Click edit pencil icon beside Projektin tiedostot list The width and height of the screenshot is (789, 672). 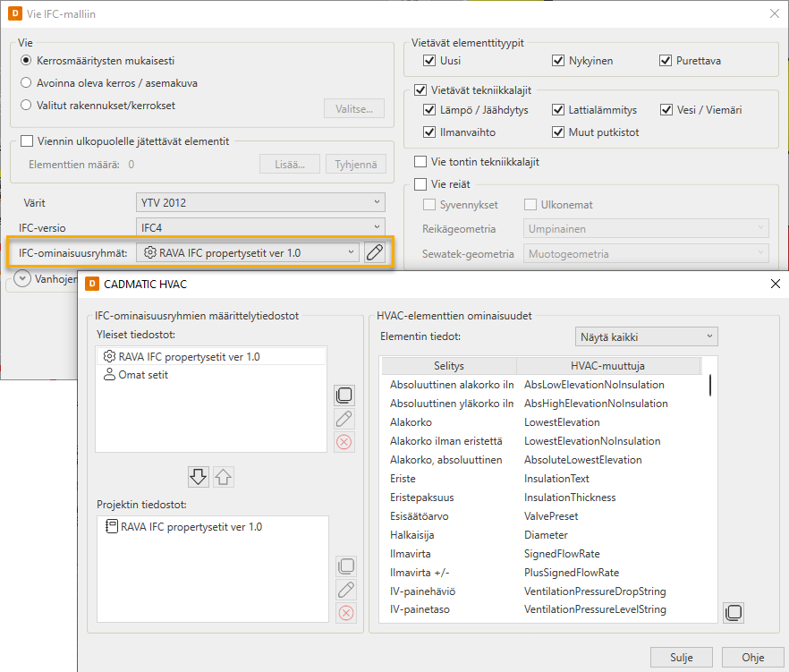pyautogui.click(x=344, y=590)
